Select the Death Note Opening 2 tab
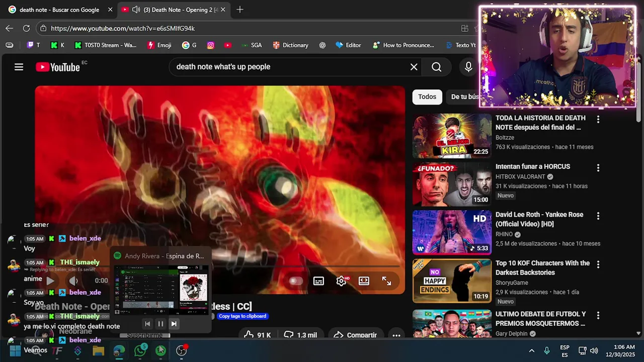Viewport: 644px width, 362px height. click(174, 10)
